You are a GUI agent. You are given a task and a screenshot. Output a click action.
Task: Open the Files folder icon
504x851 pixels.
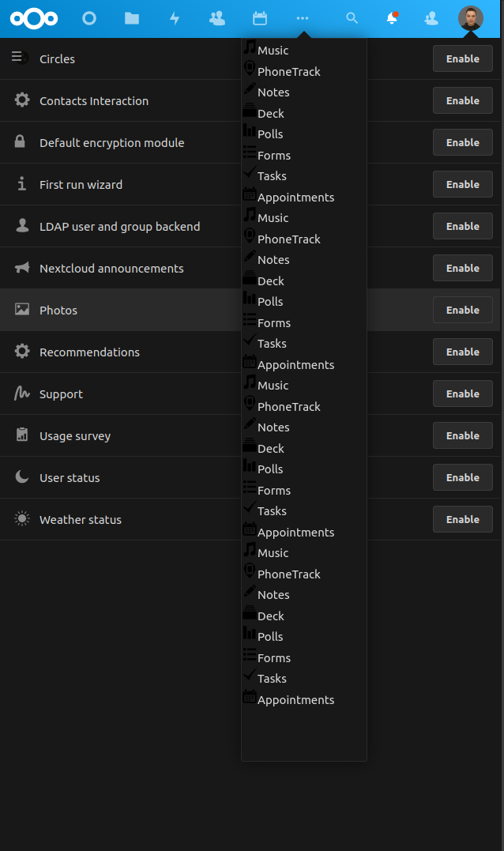click(x=132, y=17)
